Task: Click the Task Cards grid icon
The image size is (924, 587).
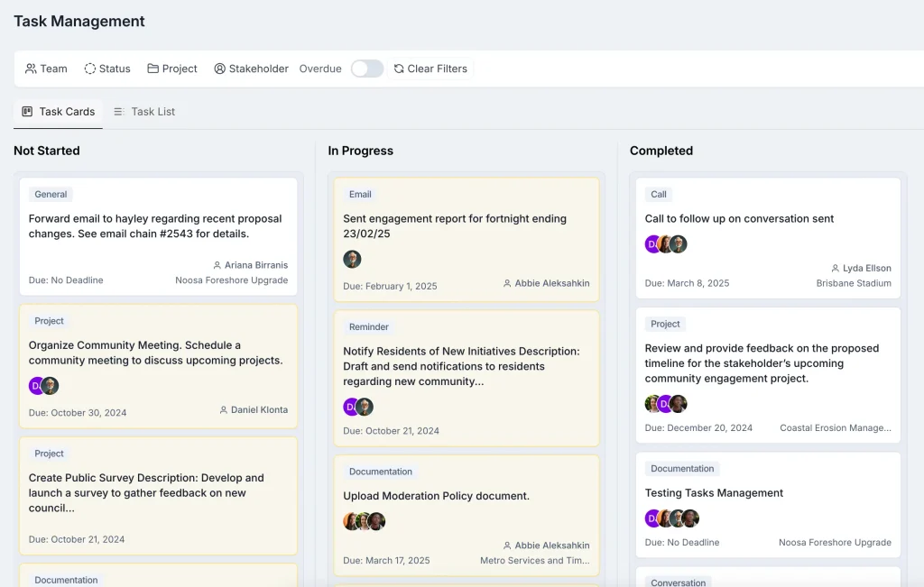Action: [27, 112]
